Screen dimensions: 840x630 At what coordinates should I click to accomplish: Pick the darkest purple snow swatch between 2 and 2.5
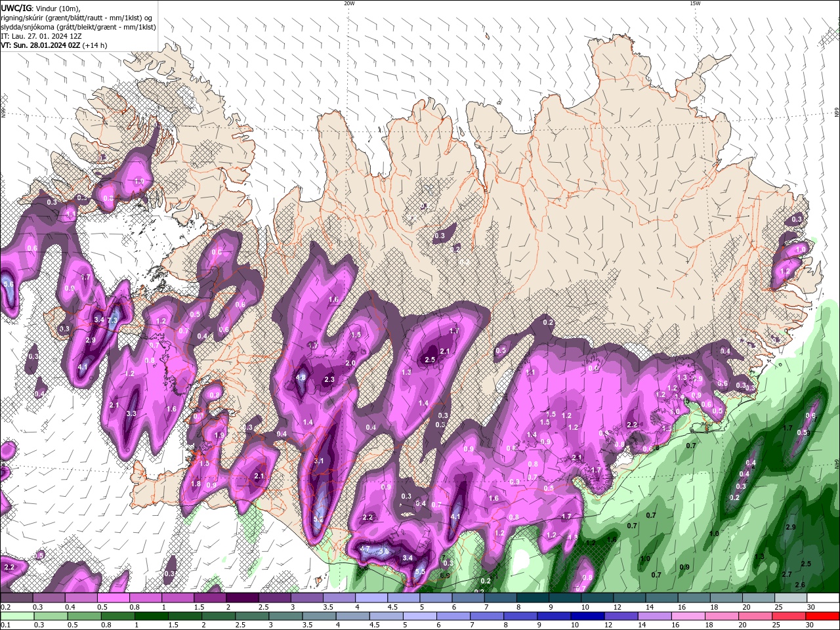(x=242, y=598)
